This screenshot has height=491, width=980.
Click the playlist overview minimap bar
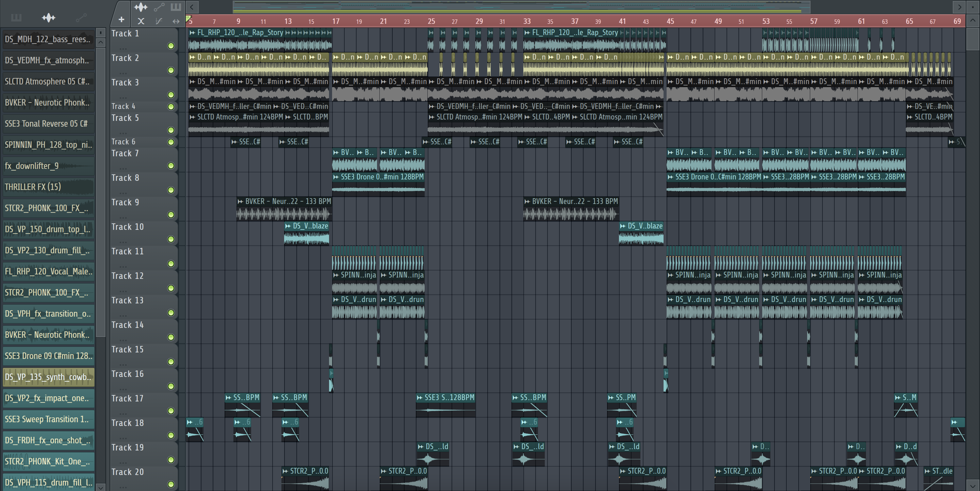(x=521, y=7)
